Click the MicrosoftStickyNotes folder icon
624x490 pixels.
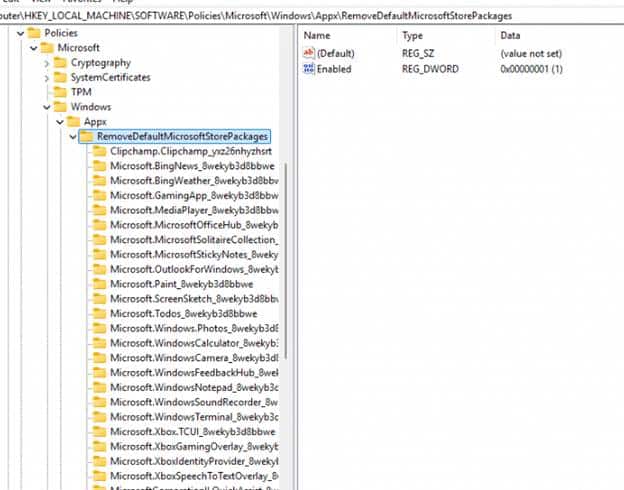(x=99, y=254)
